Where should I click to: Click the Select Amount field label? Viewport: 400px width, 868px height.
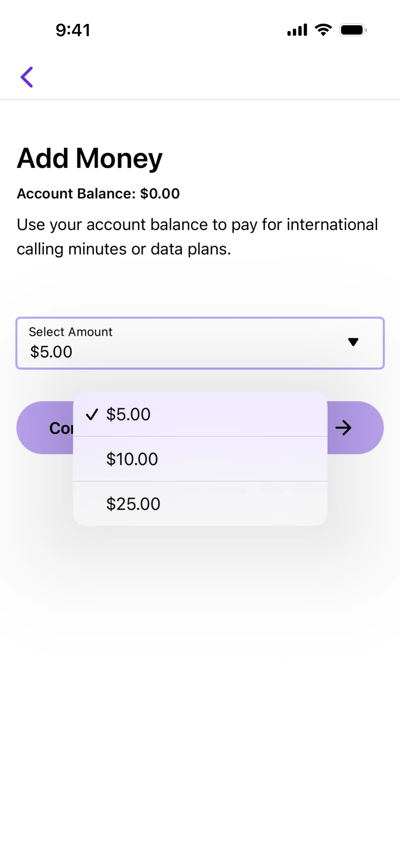click(71, 332)
